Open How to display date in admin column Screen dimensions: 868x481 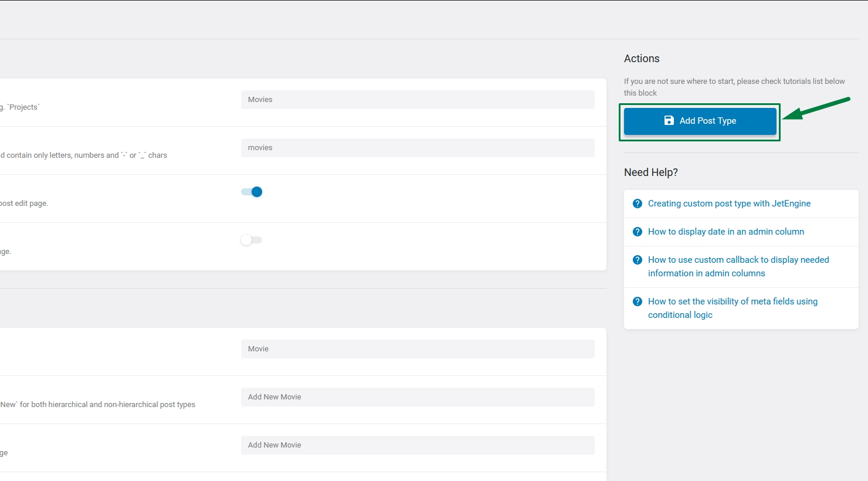(x=726, y=232)
